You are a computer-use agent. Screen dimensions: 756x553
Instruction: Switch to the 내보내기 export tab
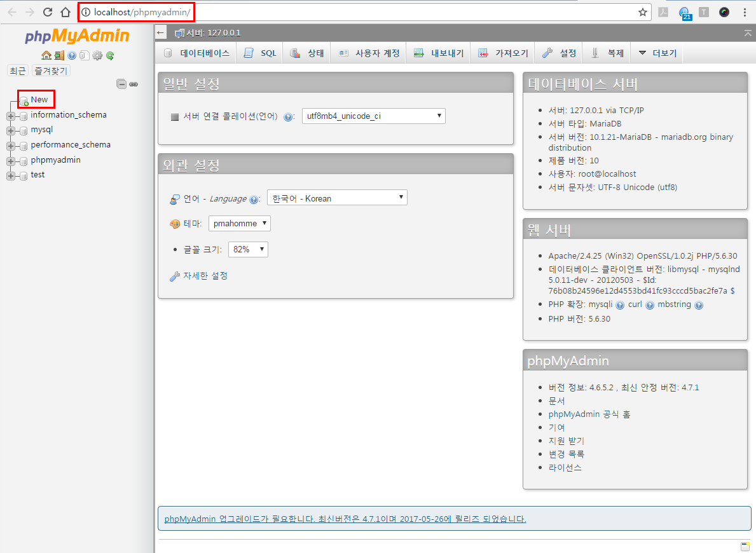pos(439,53)
